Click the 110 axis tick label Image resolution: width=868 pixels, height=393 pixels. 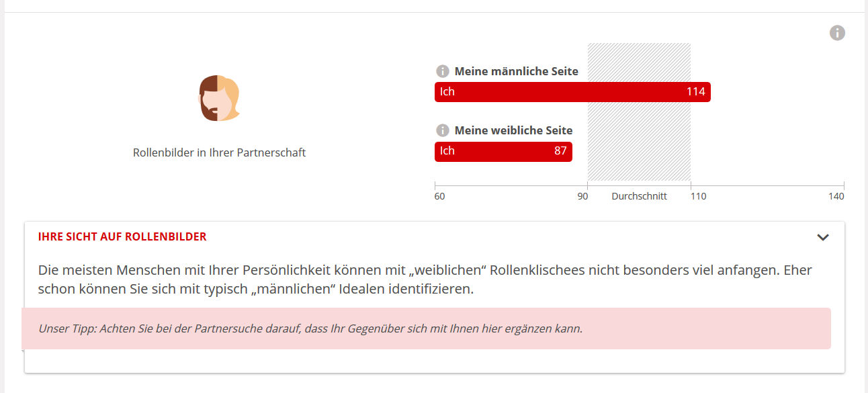[699, 196]
